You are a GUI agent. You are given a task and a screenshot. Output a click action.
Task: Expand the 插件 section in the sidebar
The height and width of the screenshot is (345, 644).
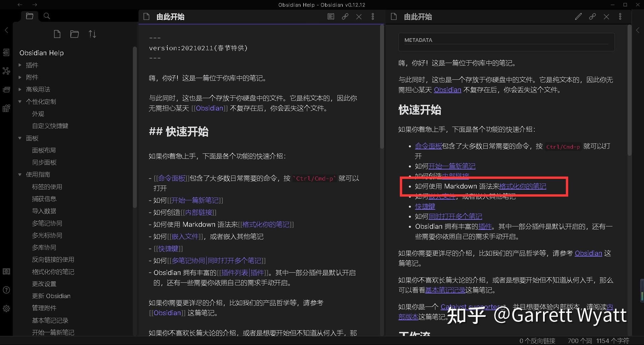click(20, 65)
